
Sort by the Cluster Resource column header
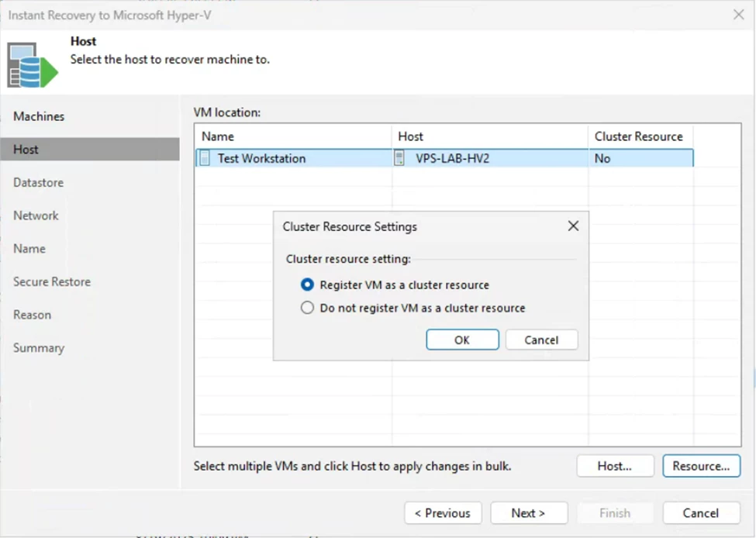pos(638,136)
